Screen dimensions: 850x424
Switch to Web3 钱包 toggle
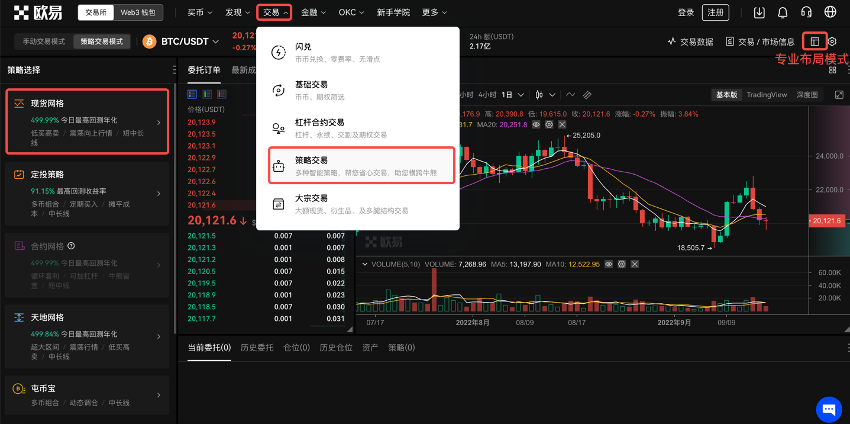click(x=137, y=13)
